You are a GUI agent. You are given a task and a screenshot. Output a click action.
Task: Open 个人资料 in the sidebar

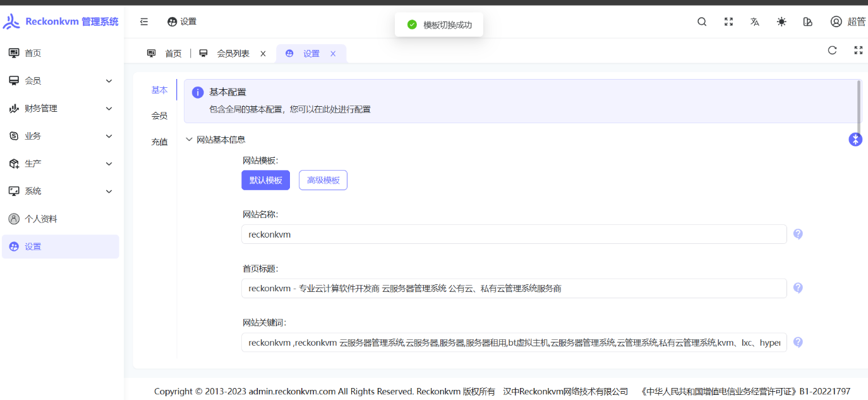(41, 219)
